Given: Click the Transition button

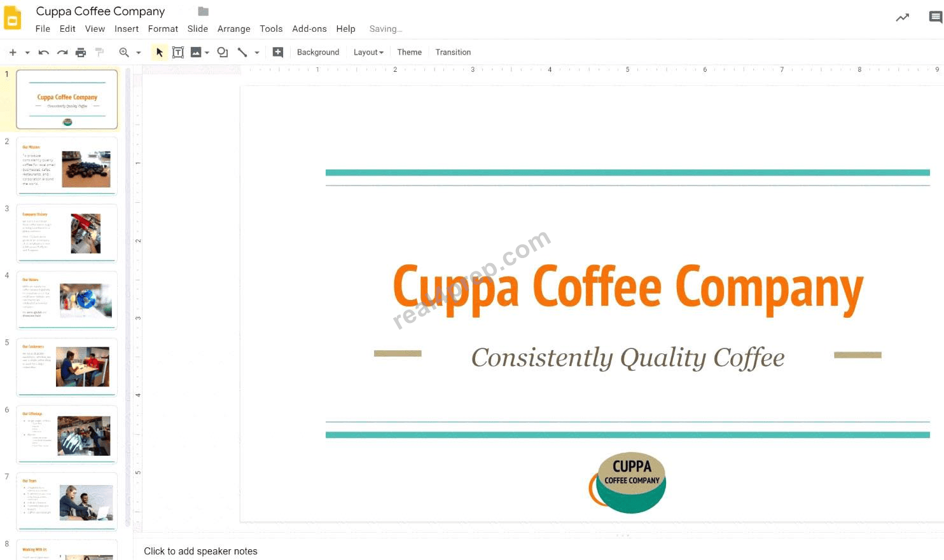Looking at the screenshot, I should pyautogui.click(x=453, y=52).
